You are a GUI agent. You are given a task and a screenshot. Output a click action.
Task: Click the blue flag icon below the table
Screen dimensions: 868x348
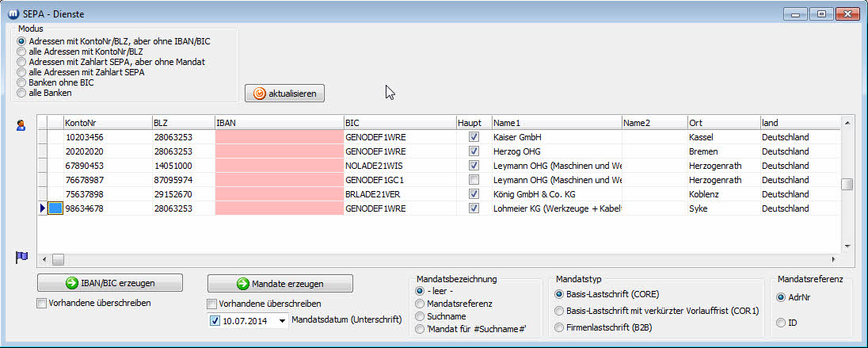point(21,257)
